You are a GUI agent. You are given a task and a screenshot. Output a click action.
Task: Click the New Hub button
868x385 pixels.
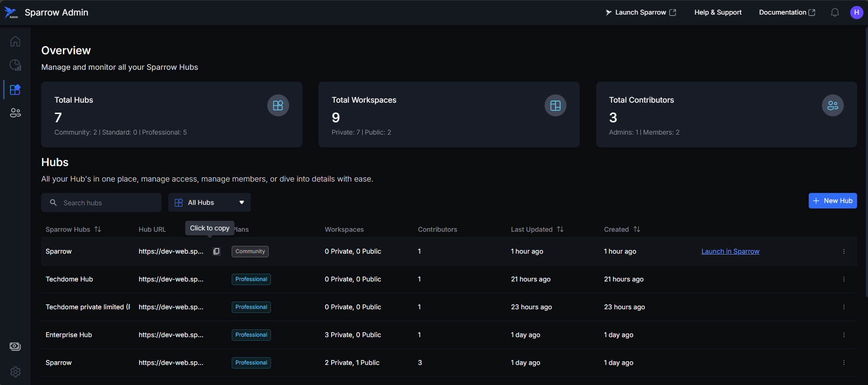pos(832,201)
